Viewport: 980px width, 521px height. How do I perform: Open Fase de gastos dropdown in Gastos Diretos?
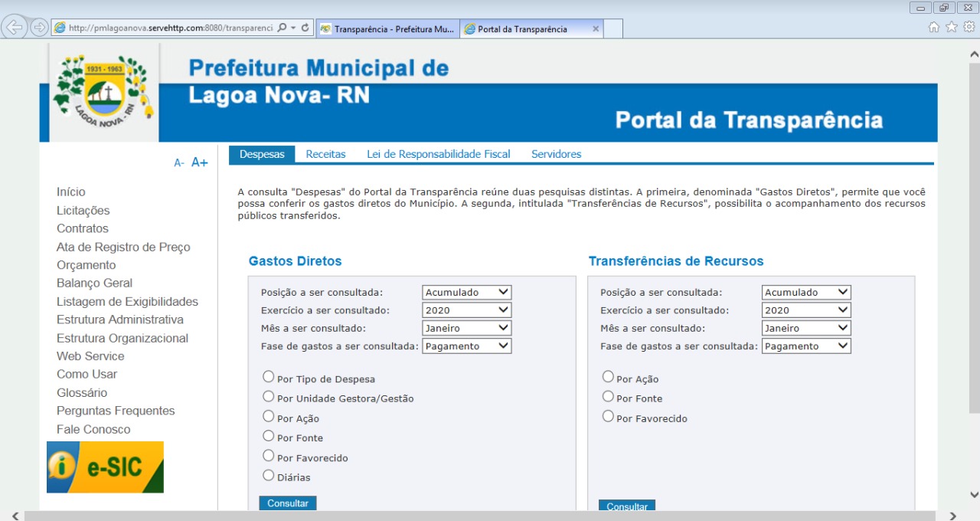[x=467, y=346]
